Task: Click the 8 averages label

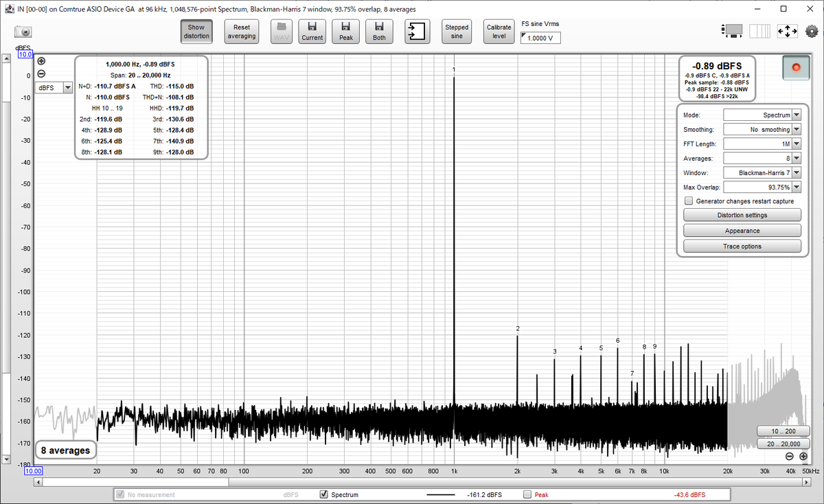Action: [x=65, y=450]
